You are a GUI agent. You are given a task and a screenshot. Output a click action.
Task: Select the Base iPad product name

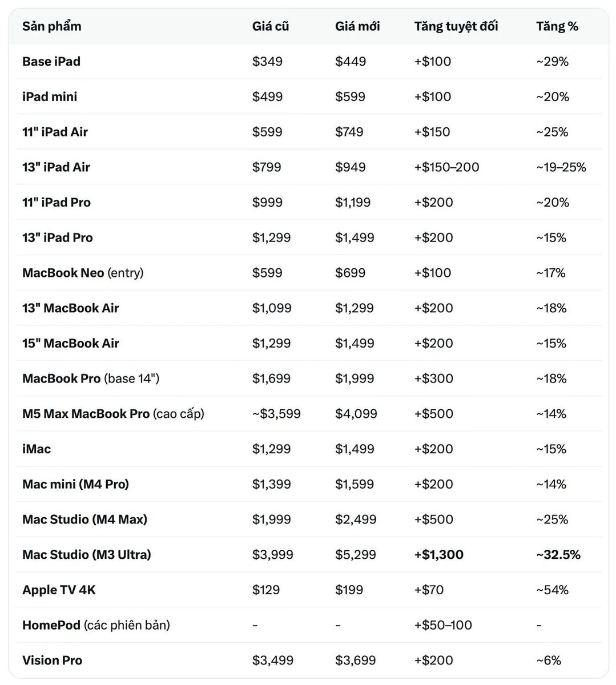[51, 62]
